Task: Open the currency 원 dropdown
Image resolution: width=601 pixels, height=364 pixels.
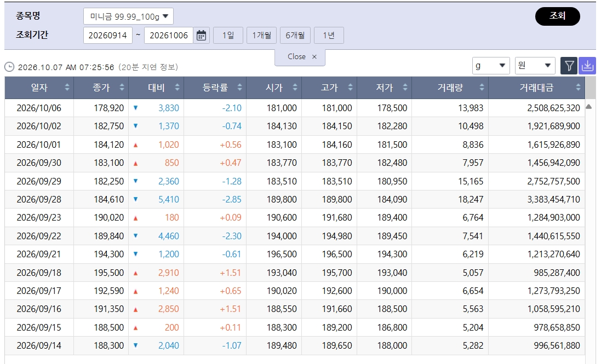Action: pyautogui.click(x=535, y=66)
